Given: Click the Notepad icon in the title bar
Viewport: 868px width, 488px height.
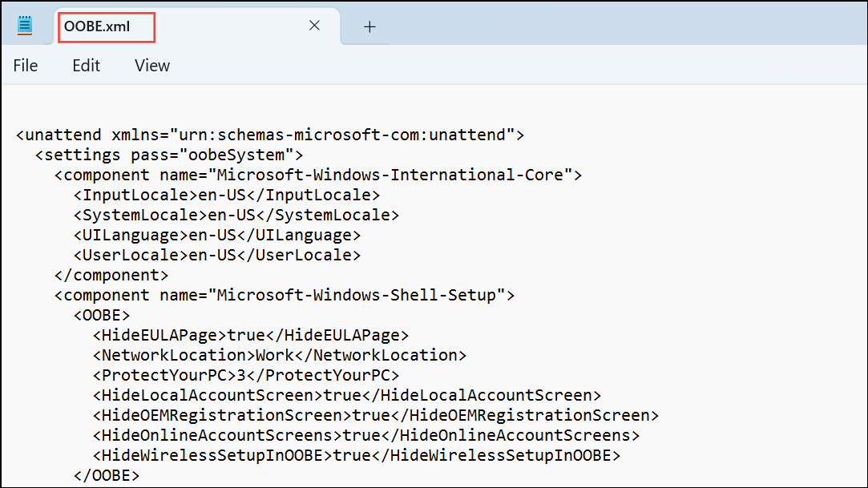Looking at the screenshot, I should tap(24, 24).
